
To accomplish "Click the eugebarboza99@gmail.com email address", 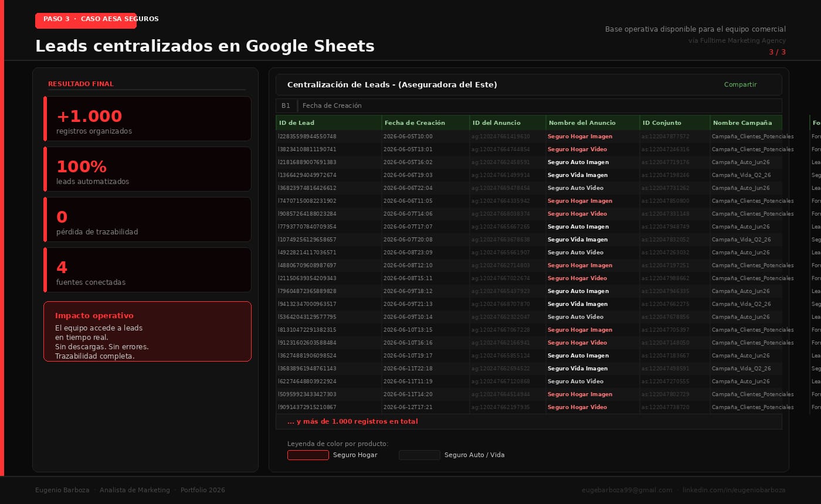I will 627,490.
